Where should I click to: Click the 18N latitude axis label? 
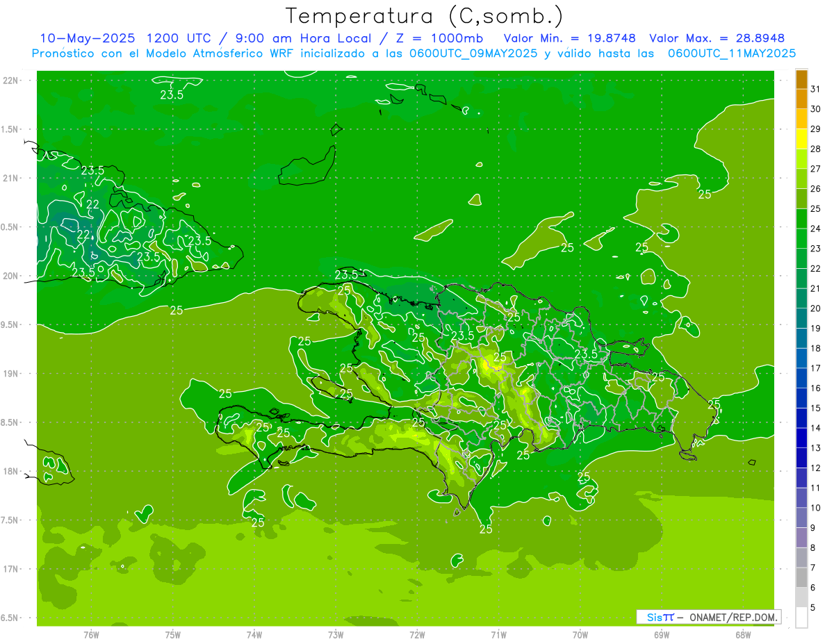10,471
